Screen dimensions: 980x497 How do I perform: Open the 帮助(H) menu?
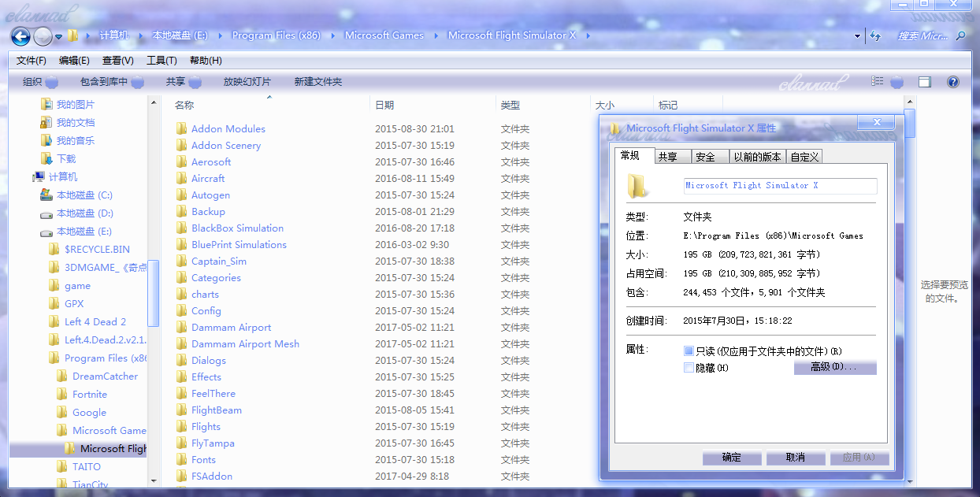(x=206, y=61)
